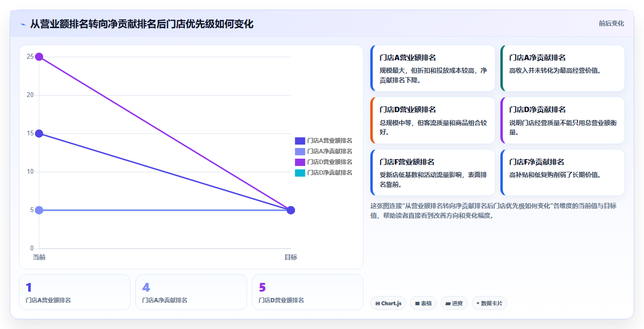Toggle 门店D营业额排名 legend swatch
This screenshot has width=644, height=329.
tap(300, 162)
